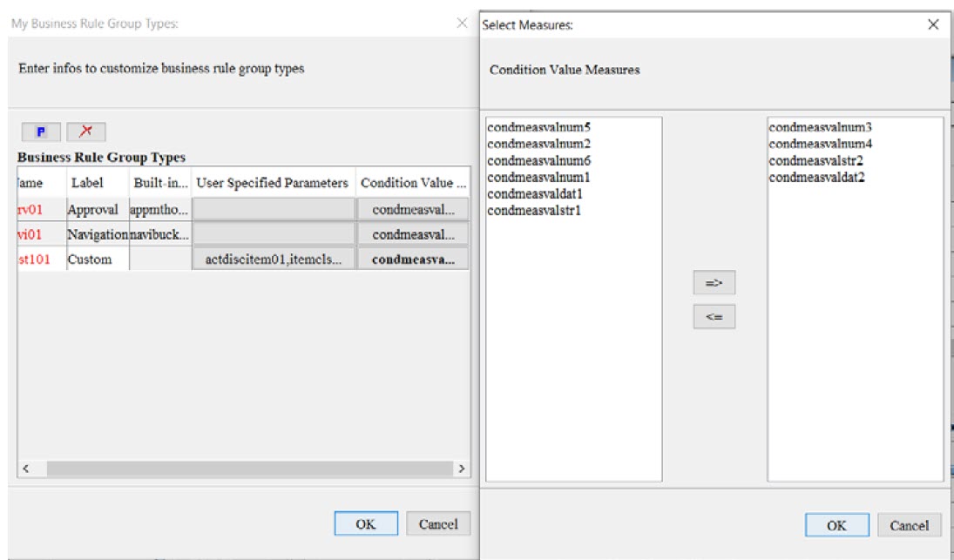Open condition value measures for Approval row
Image resolution: width=954 pixels, height=560 pixels.
coord(413,209)
